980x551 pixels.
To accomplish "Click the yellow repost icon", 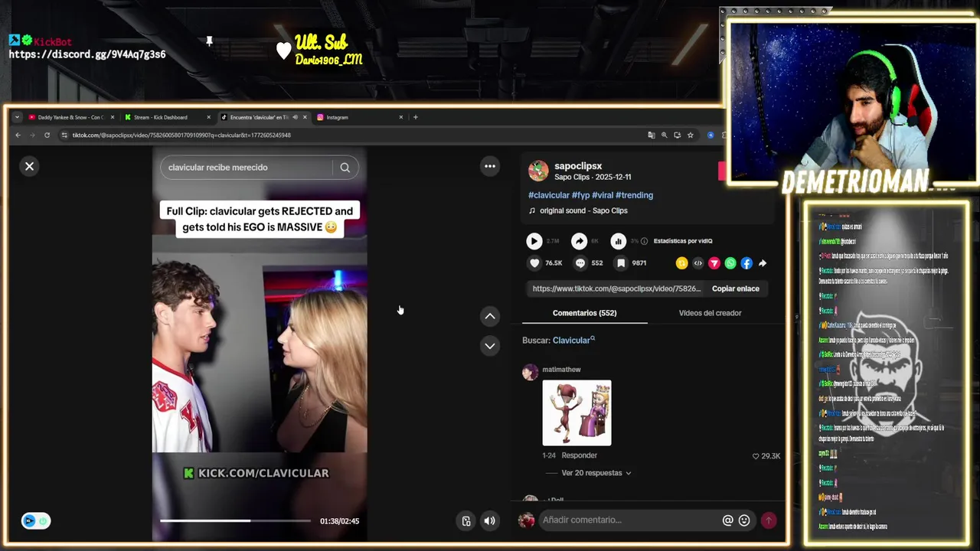I will tap(681, 263).
